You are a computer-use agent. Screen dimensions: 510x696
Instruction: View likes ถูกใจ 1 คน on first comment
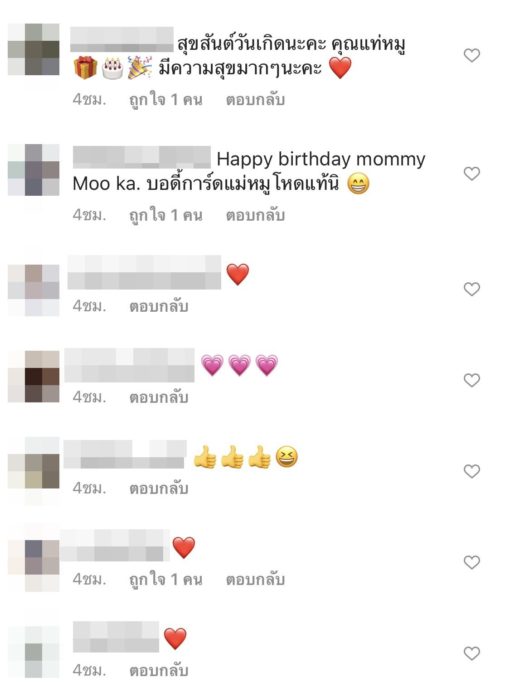coord(166,100)
